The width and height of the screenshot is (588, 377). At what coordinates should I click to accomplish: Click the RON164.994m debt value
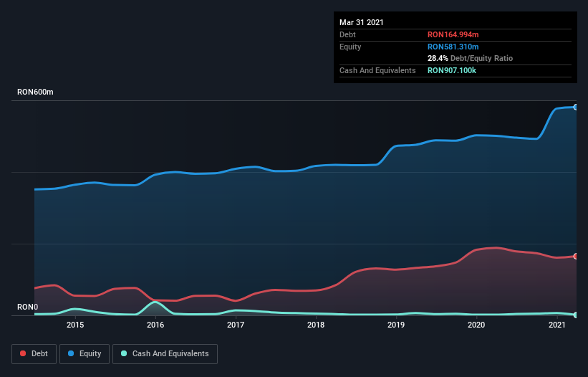[x=453, y=34]
